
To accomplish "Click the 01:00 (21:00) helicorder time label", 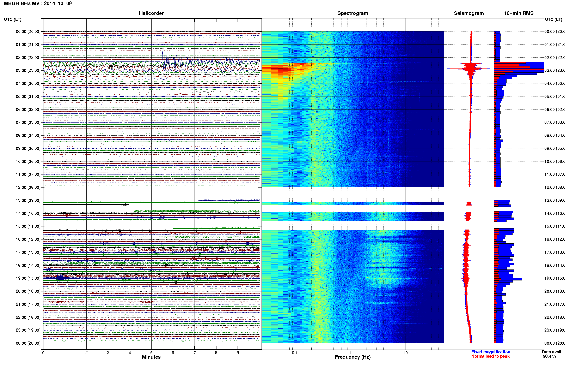I will [28, 44].
